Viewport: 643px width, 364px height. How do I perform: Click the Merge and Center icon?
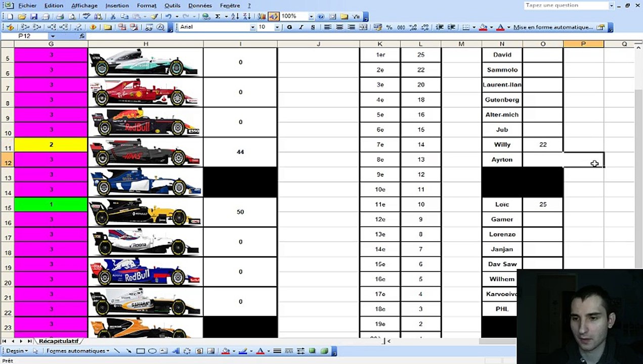(x=363, y=27)
